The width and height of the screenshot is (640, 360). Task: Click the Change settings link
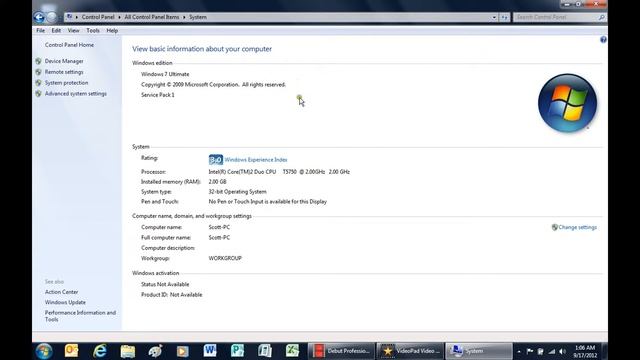(578, 227)
